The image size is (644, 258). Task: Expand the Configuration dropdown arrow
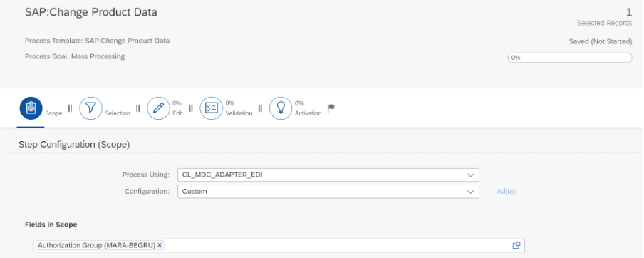point(471,192)
